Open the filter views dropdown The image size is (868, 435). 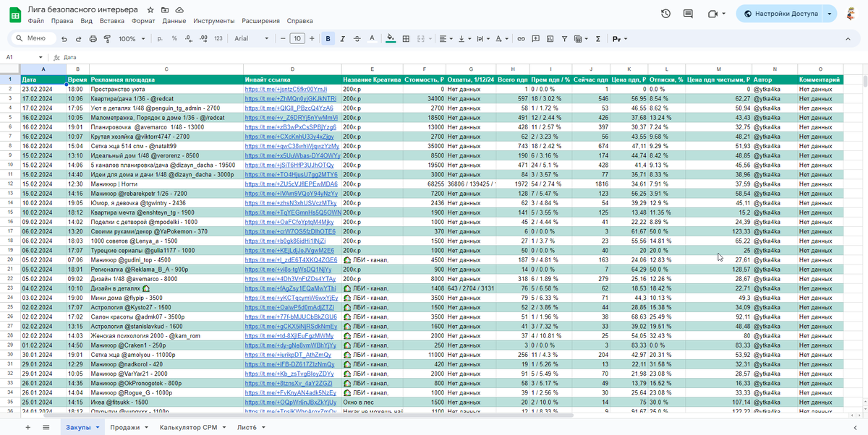[x=582, y=39]
